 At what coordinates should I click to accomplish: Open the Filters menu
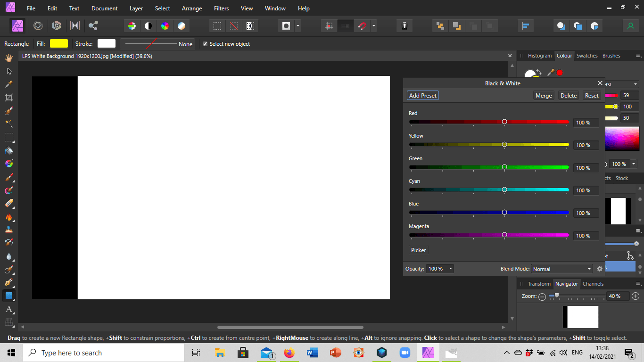(x=221, y=8)
